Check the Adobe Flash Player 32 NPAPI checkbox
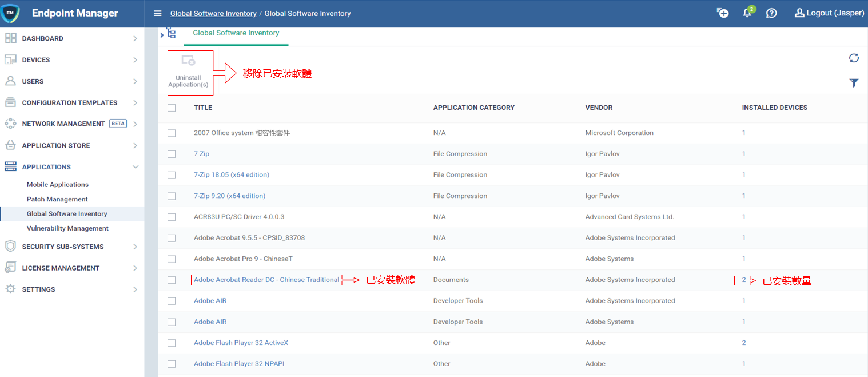The image size is (868, 377). [x=172, y=364]
